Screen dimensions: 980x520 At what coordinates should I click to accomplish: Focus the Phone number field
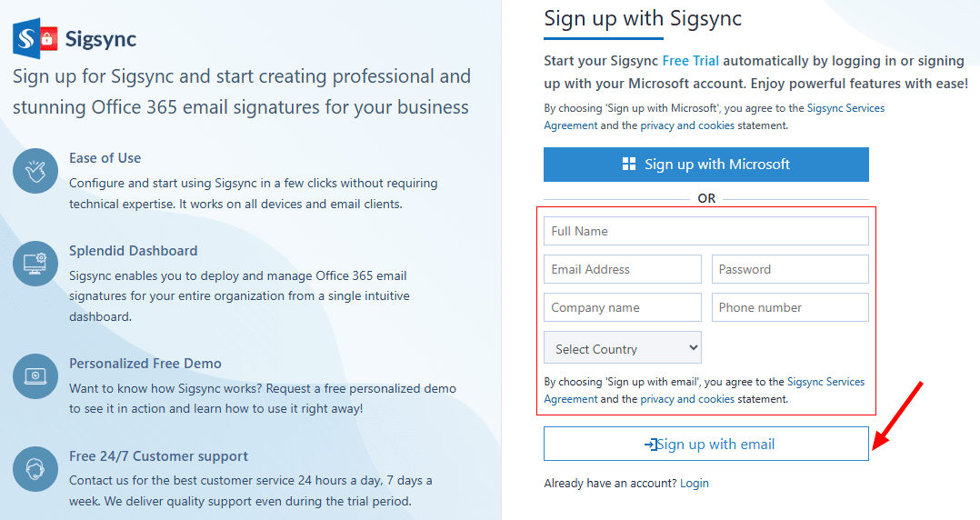point(789,307)
